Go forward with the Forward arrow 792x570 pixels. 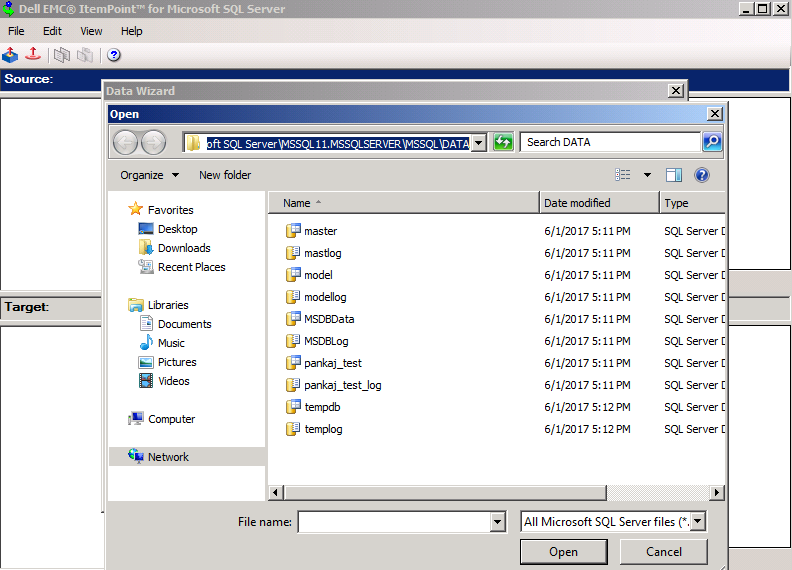(154, 142)
